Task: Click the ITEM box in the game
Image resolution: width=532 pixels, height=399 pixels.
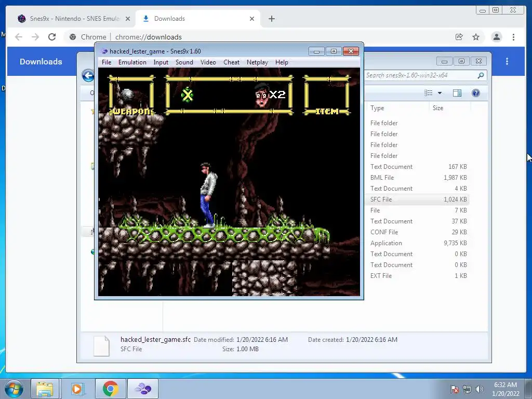Action: click(327, 96)
